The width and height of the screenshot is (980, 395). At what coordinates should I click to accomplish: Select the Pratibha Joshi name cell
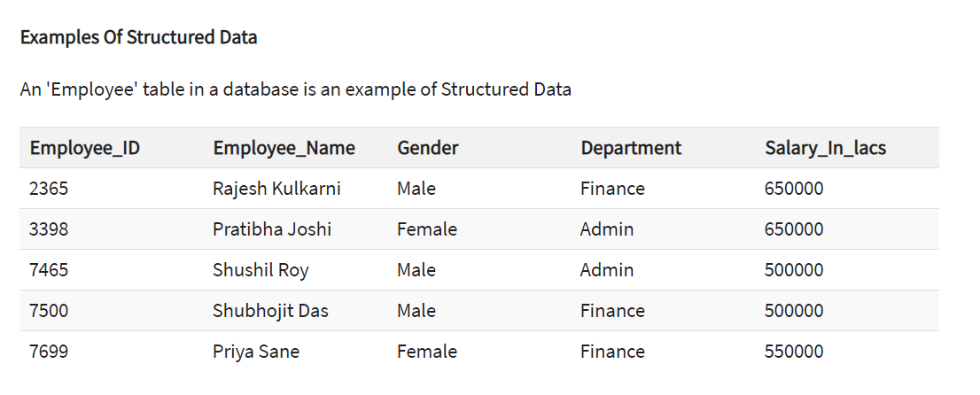[272, 229]
